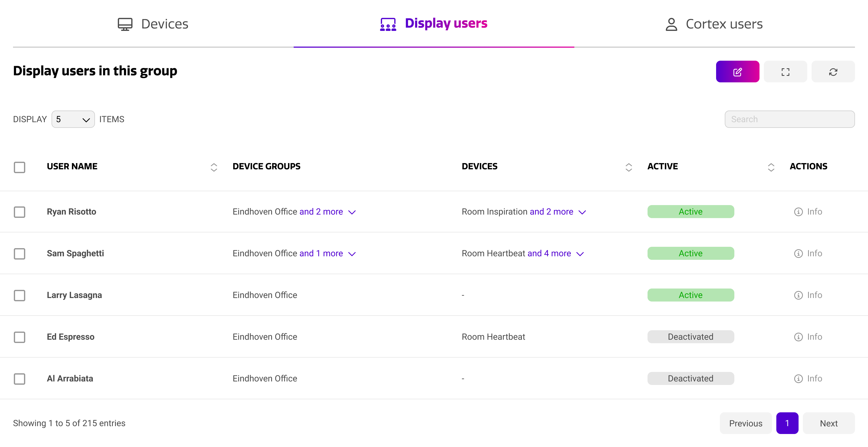Click the refresh arrows icon button

tap(833, 72)
